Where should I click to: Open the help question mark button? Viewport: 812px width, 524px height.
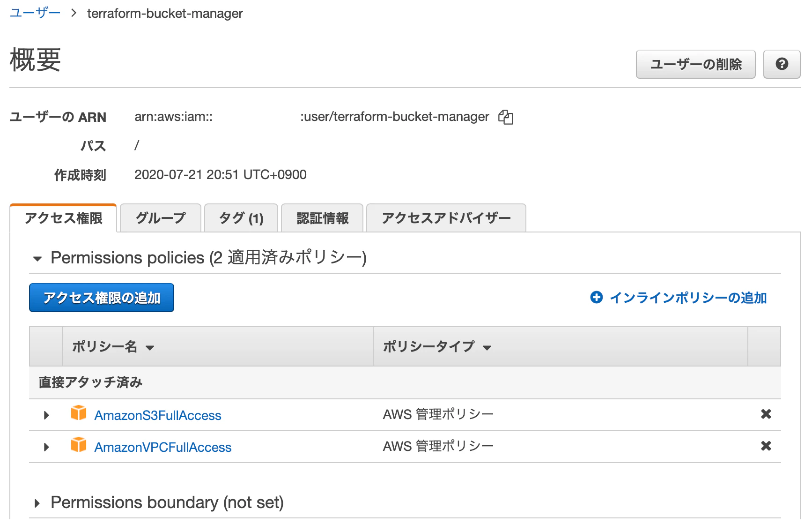point(782,64)
